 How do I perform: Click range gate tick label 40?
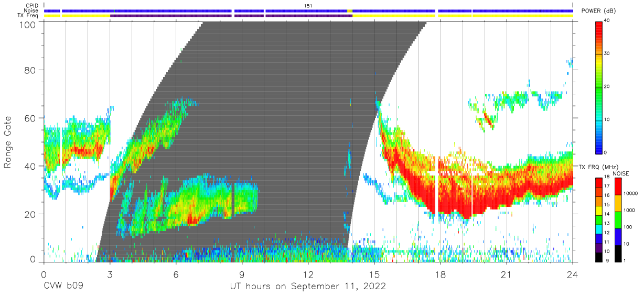click(30, 166)
